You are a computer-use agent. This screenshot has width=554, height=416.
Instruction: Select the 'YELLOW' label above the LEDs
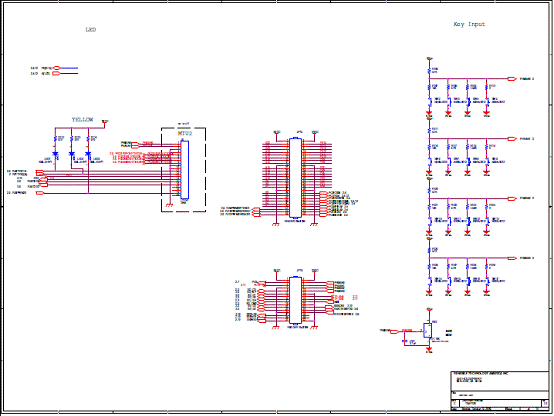[82, 120]
